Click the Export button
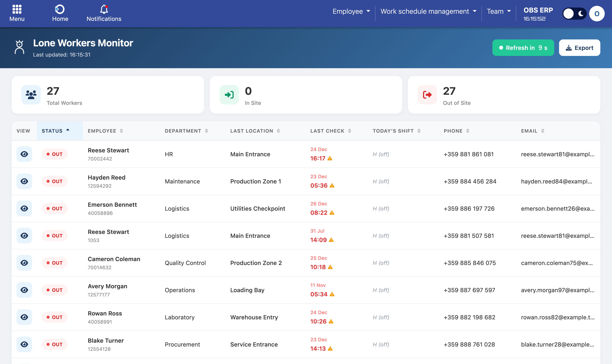 [x=579, y=48]
